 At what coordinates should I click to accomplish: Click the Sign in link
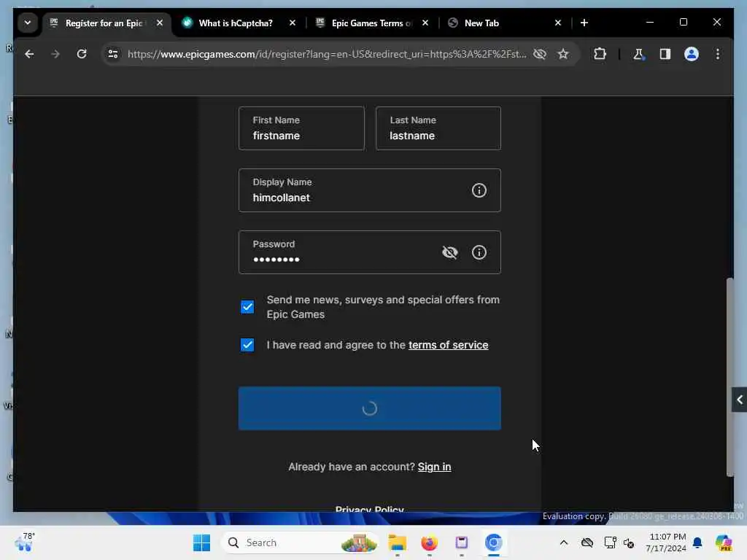pyautogui.click(x=435, y=467)
